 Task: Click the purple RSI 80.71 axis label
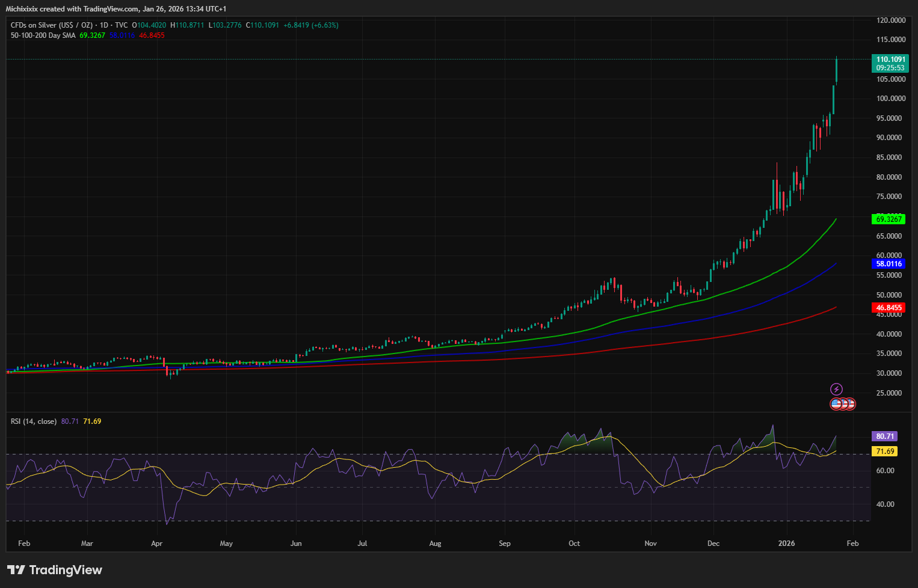(x=884, y=436)
